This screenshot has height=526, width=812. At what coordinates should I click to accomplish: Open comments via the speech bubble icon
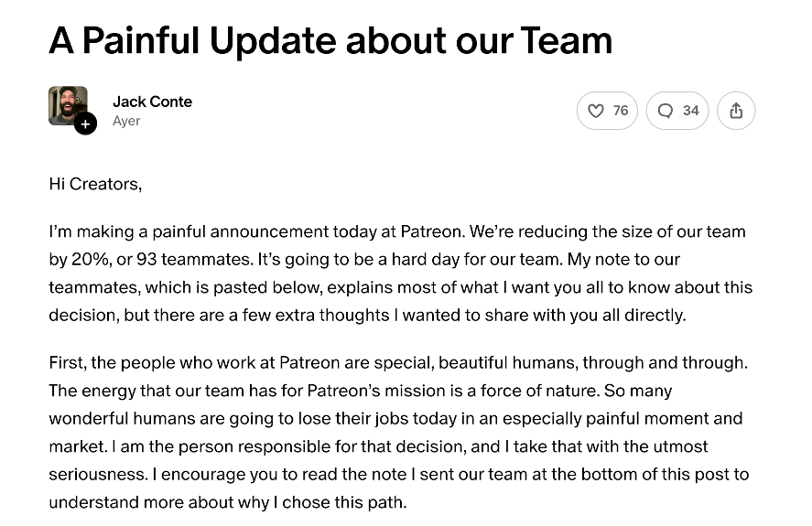(x=666, y=111)
